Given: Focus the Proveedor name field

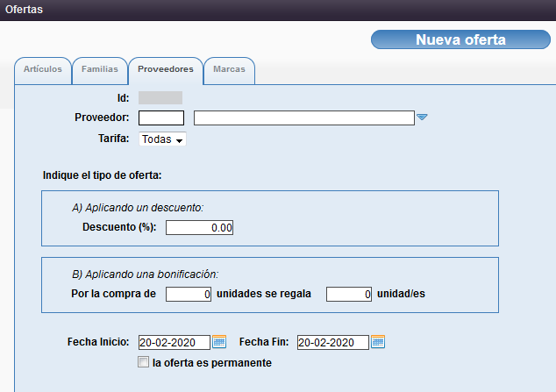Looking at the screenshot, I should click(x=304, y=118).
